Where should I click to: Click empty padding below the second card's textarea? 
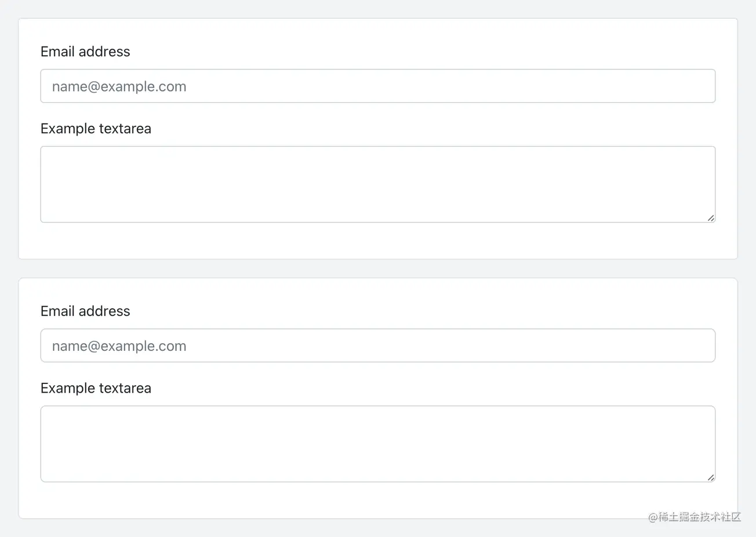(377, 500)
